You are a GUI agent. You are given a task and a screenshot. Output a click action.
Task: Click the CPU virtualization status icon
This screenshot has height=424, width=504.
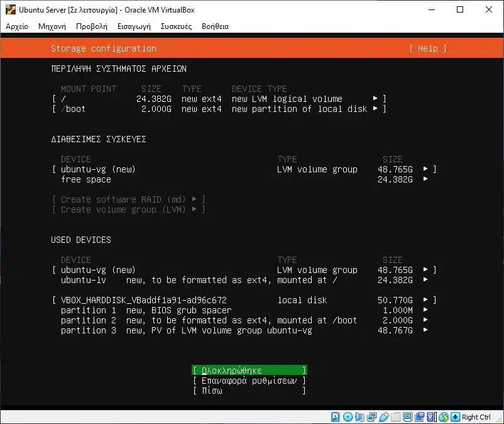click(431, 417)
